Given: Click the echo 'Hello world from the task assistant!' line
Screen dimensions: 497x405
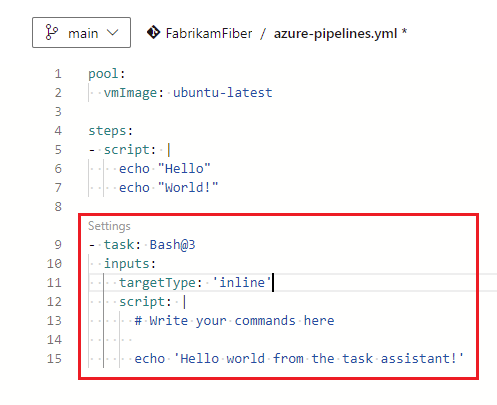Looking at the screenshot, I should [x=299, y=359].
